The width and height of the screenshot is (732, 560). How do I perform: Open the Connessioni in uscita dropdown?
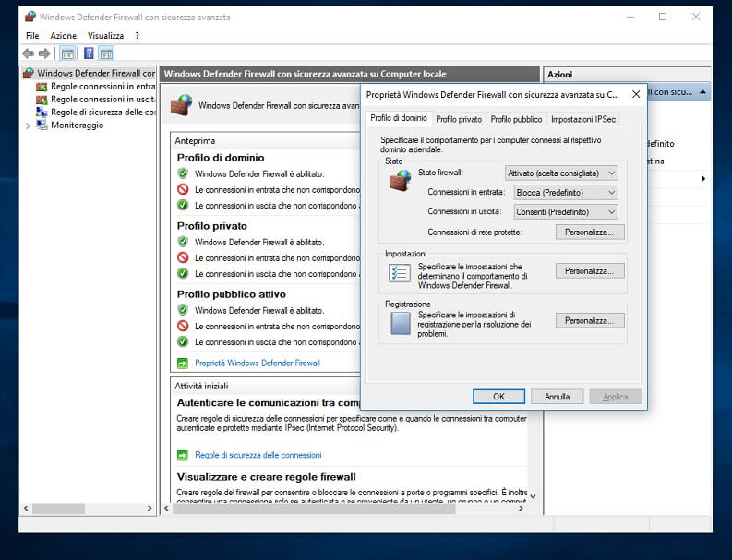pyautogui.click(x=566, y=212)
